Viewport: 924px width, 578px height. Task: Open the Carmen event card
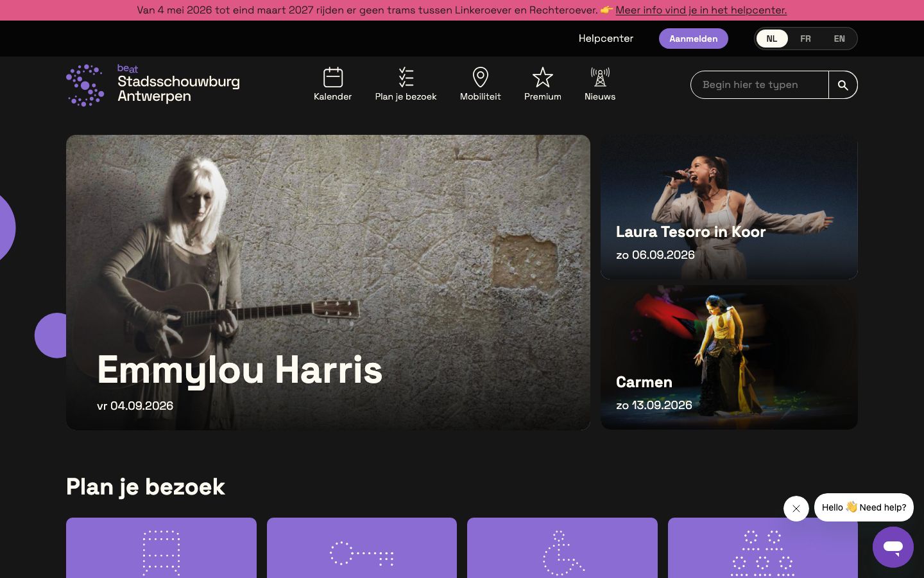coord(729,358)
